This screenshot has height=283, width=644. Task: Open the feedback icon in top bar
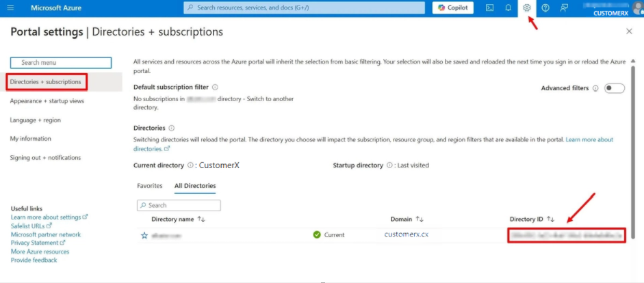[x=565, y=8]
